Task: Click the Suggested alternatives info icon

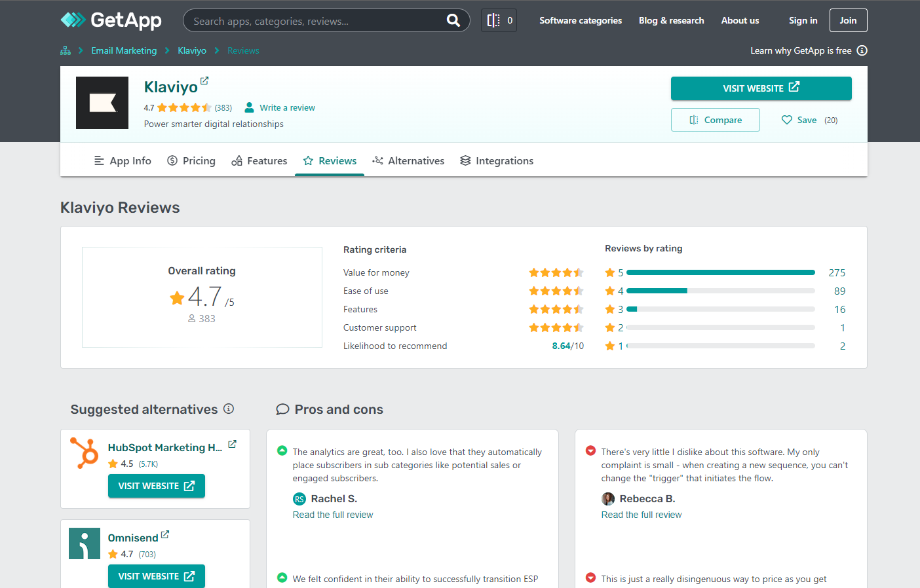Action: coord(229,409)
